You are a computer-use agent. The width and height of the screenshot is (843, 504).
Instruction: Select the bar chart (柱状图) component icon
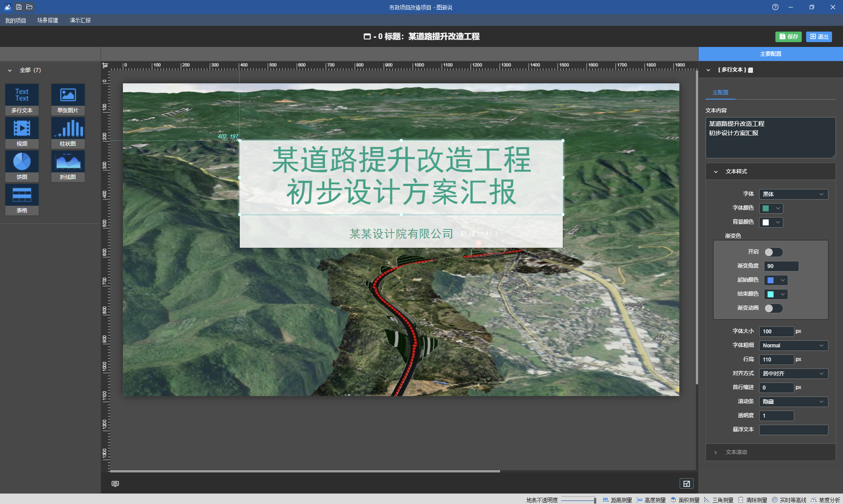point(68,129)
